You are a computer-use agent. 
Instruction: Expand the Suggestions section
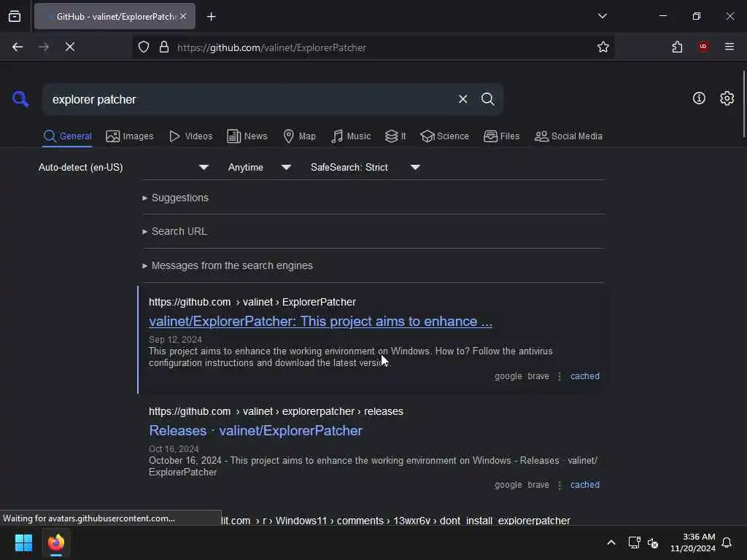(x=175, y=198)
